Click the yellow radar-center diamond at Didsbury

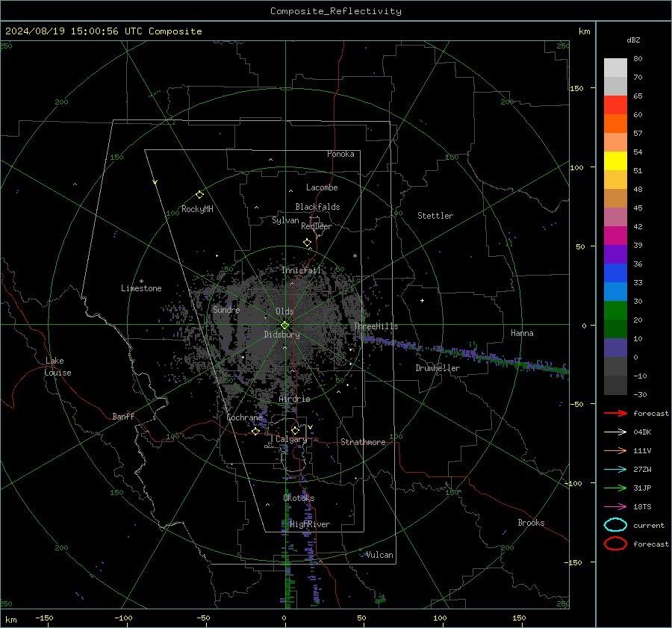(284, 326)
